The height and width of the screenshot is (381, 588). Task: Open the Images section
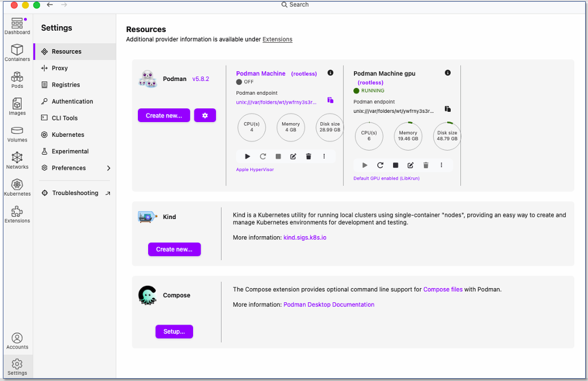[x=17, y=107]
